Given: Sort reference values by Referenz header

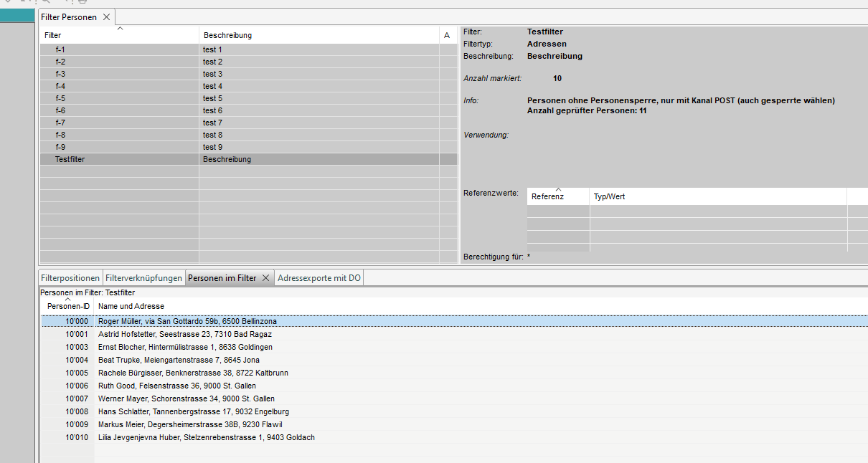Looking at the screenshot, I should [x=558, y=196].
